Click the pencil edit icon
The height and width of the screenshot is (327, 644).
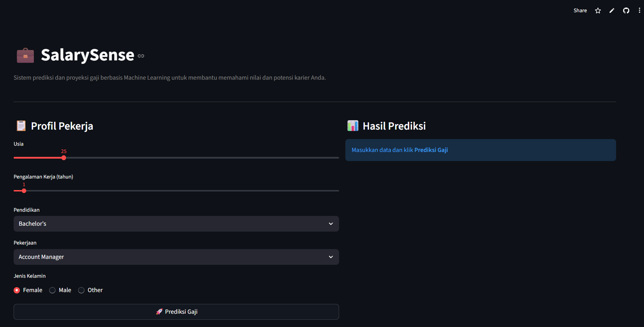pyautogui.click(x=612, y=10)
